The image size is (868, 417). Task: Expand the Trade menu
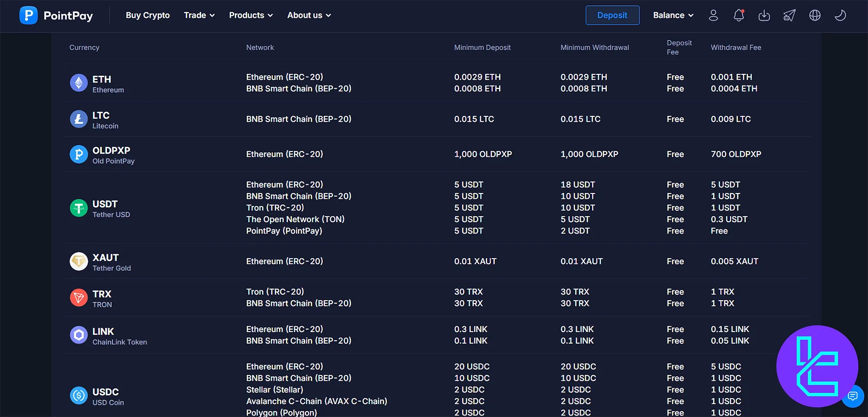pyautogui.click(x=199, y=15)
